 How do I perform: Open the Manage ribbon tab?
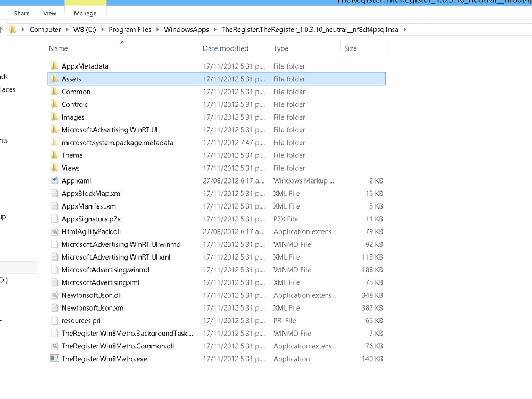point(85,13)
